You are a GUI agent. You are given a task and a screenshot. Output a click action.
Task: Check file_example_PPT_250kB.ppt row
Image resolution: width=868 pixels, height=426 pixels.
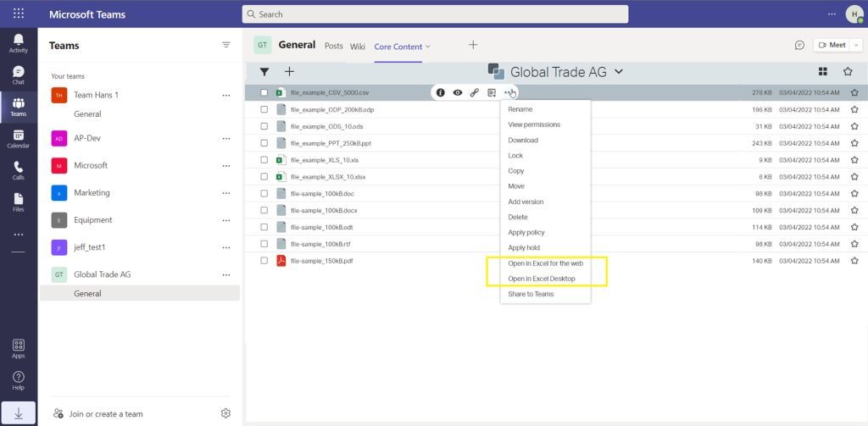(264, 143)
